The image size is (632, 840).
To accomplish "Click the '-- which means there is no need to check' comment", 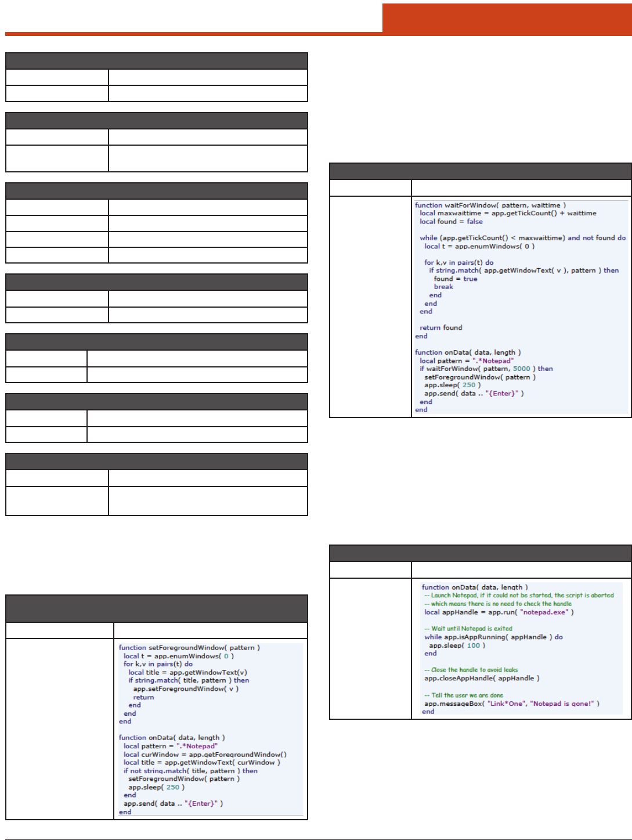I will coord(498,604).
